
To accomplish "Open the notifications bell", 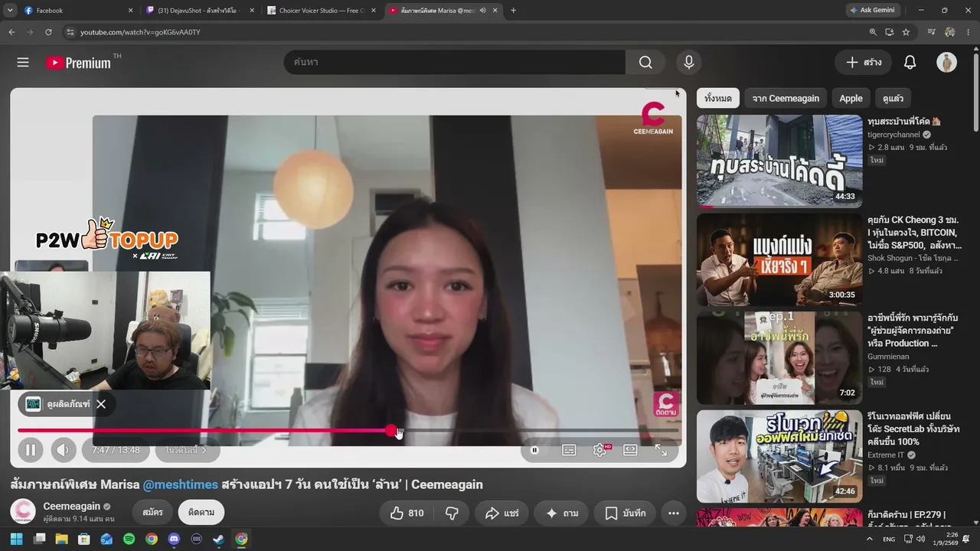I will pos(910,63).
